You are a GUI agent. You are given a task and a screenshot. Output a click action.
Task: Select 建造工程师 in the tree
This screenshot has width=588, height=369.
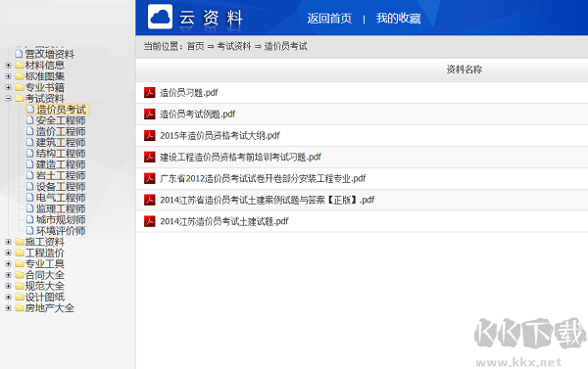coord(61,164)
